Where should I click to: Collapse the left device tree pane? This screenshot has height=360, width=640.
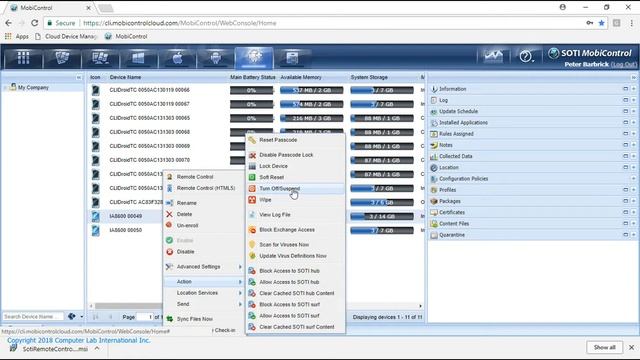pos(79,77)
